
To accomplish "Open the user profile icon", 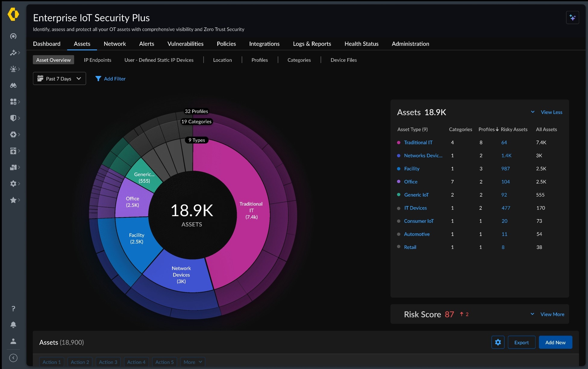I will pos(13,341).
